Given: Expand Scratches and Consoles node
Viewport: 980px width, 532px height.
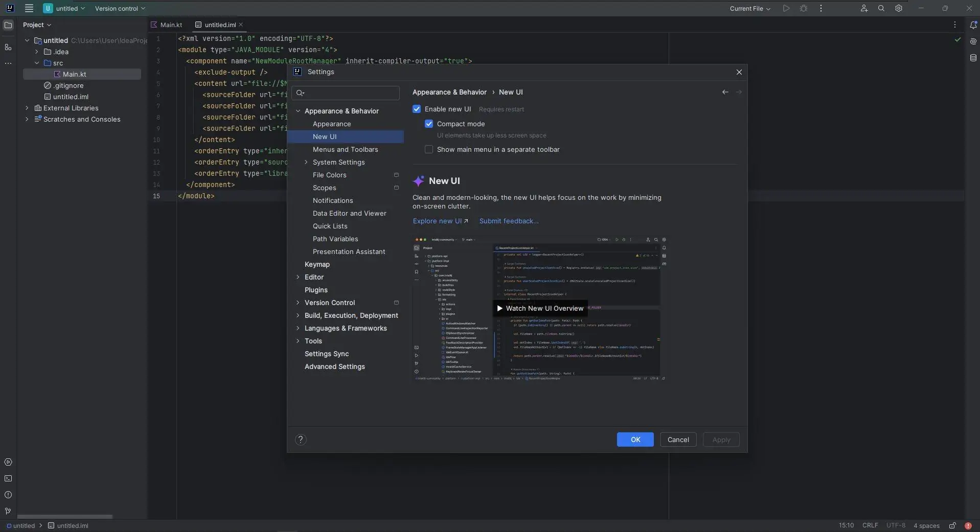Looking at the screenshot, I should [x=27, y=119].
